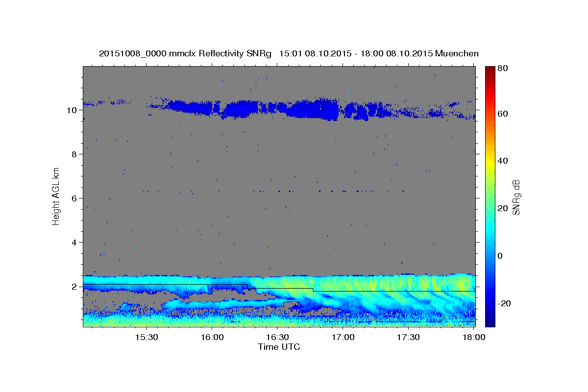Click the 'Time UTC' axis label

(279, 347)
